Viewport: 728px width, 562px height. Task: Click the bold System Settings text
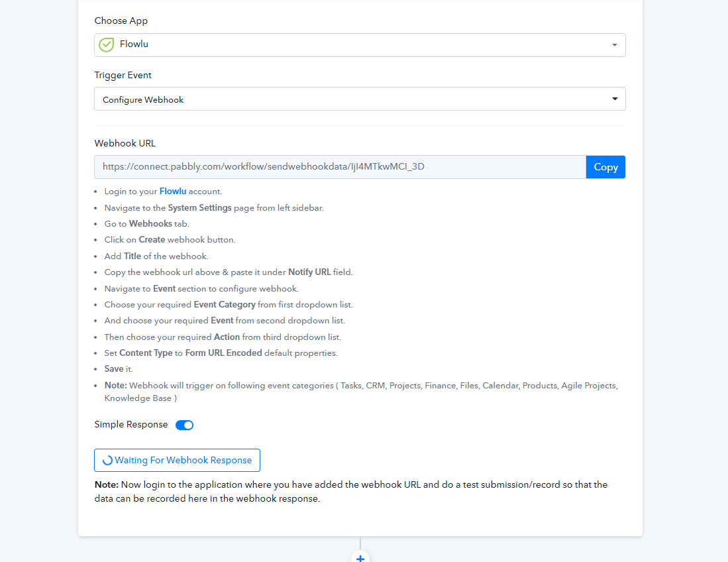(199, 207)
